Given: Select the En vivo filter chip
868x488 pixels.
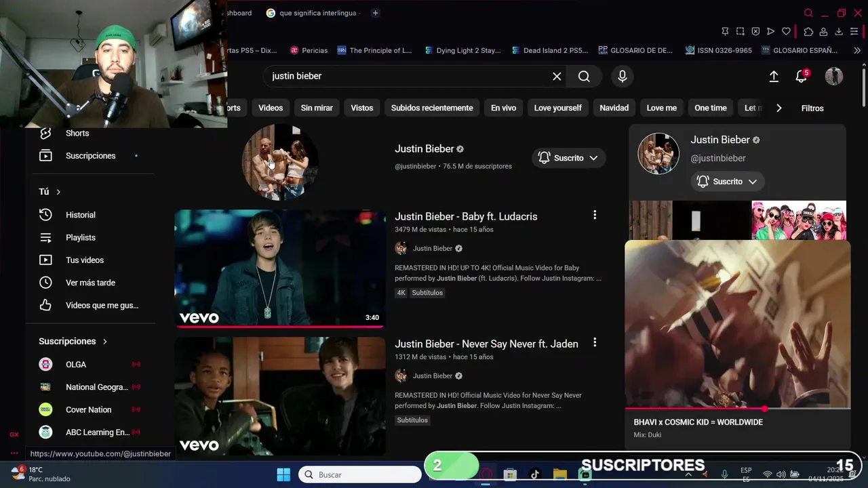Looking at the screenshot, I should click(x=503, y=108).
